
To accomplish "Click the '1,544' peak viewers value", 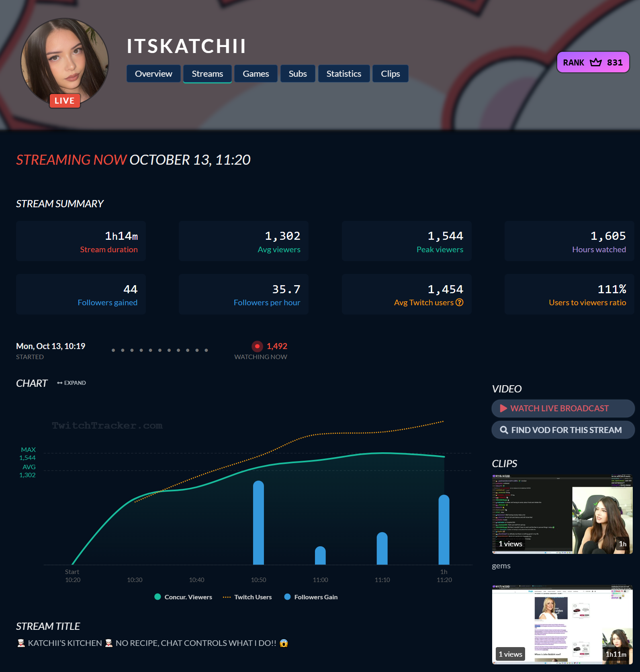I will pos(445,236).
